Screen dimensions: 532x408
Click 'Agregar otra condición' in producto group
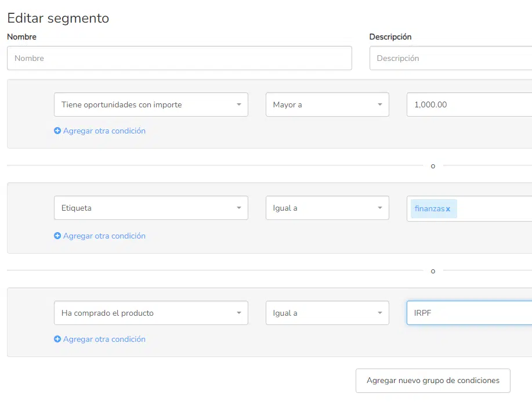[x=104, y=339]
